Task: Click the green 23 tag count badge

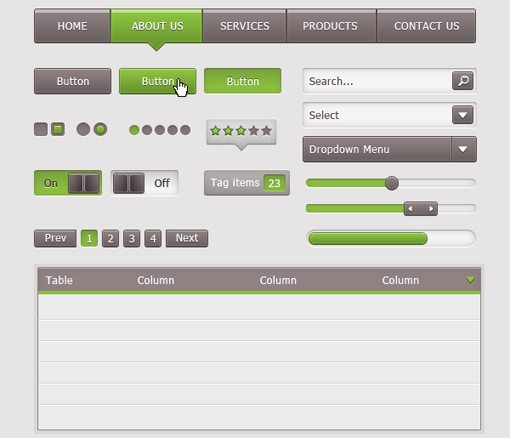Action: point(274,183)
